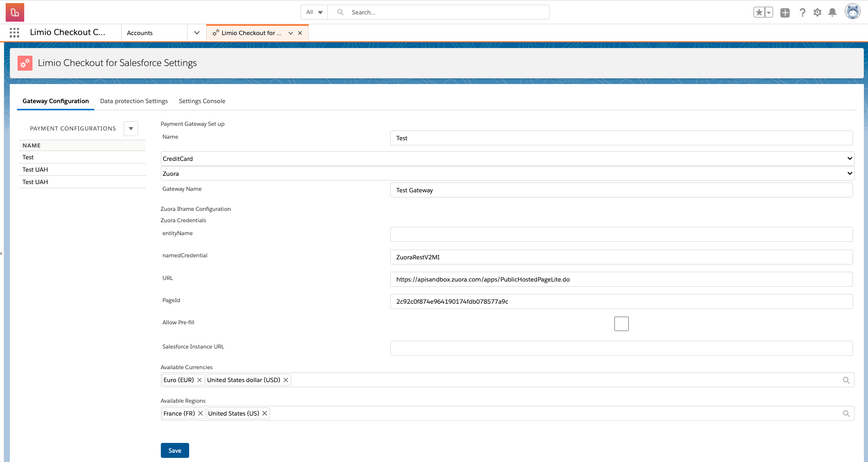Open the App Launcher grid icon
The height and width of the screenshot is (462, 868).
[x=14, y=32]
